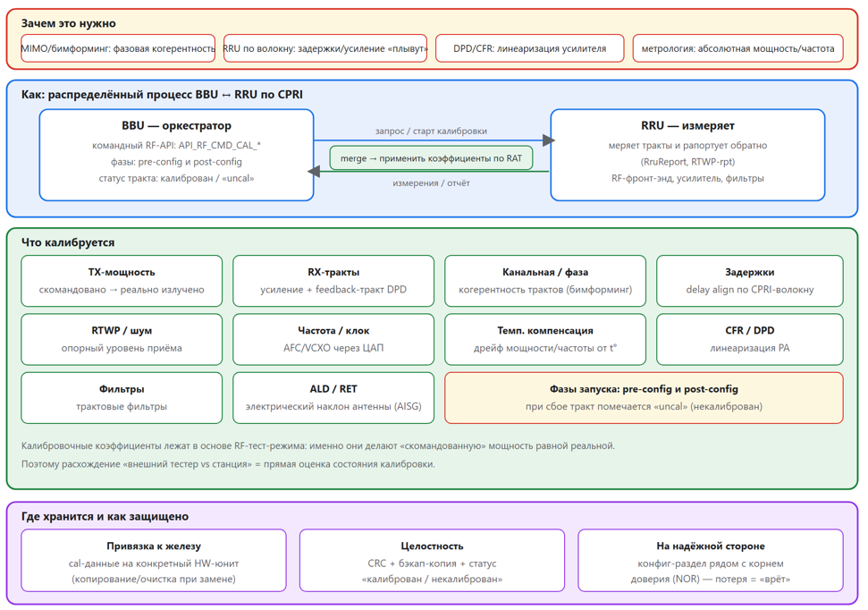Click the Задержки delay align card
868x610 pixels.
tap(749, 281)
